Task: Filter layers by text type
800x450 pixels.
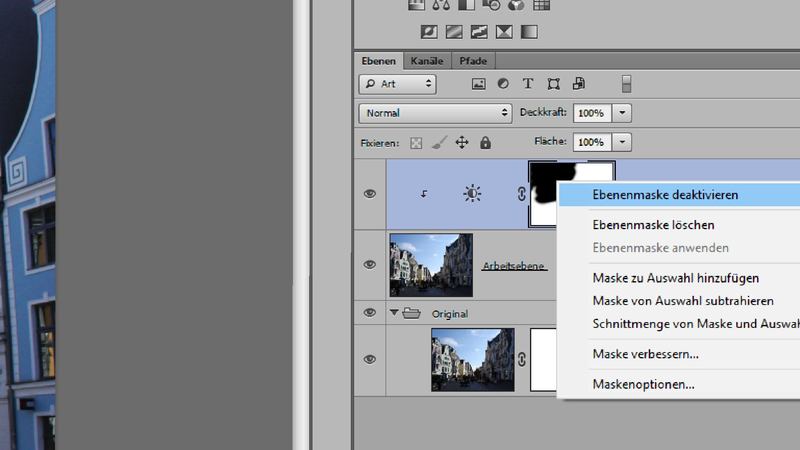Action: [x=528, y=84]
